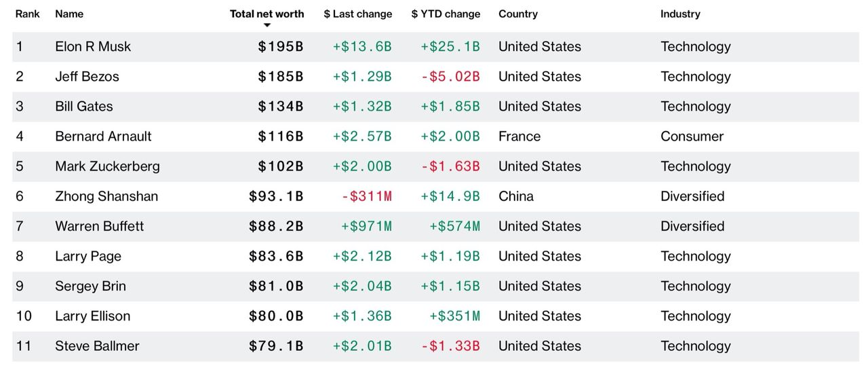Select the Consumer industry cell
This screenshot has height=368, width=868.
[x=692, y=136]
